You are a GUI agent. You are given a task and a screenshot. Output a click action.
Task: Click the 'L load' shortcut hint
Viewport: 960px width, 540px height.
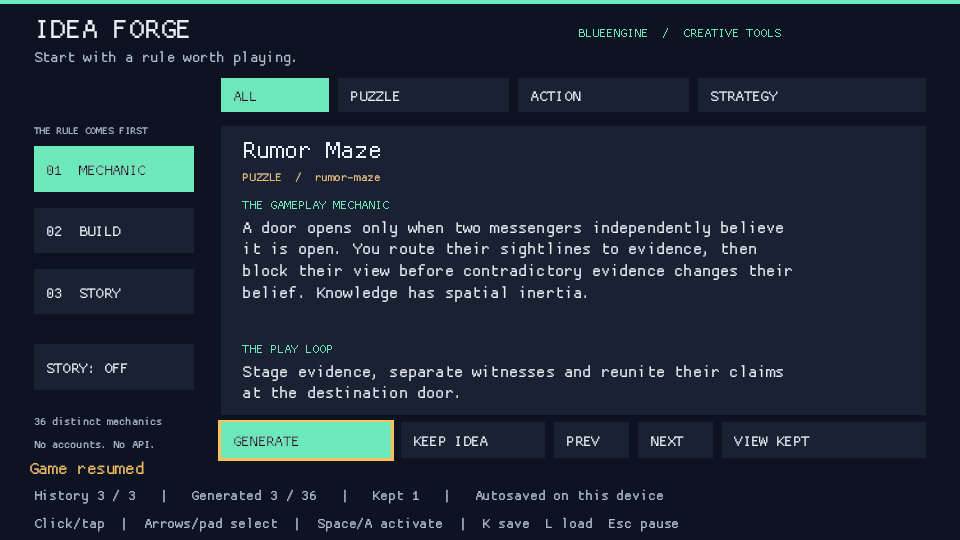(x=569, y=524)
